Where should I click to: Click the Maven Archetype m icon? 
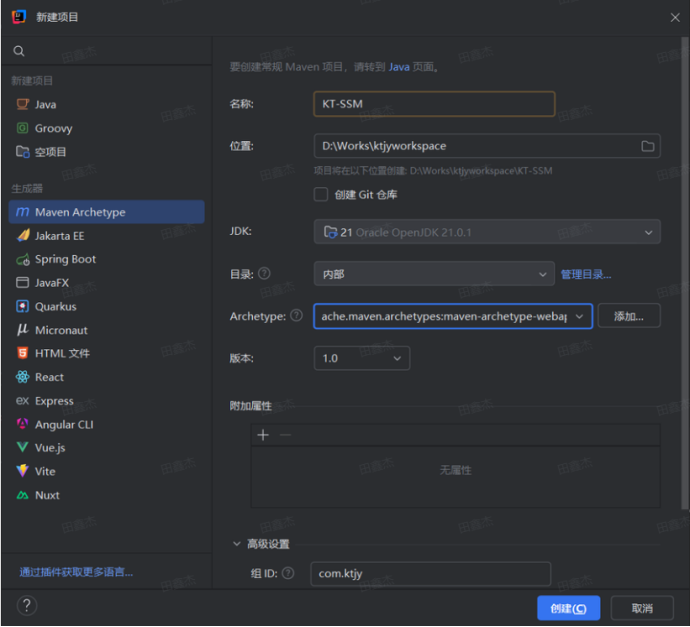click(x=22, y=212)
